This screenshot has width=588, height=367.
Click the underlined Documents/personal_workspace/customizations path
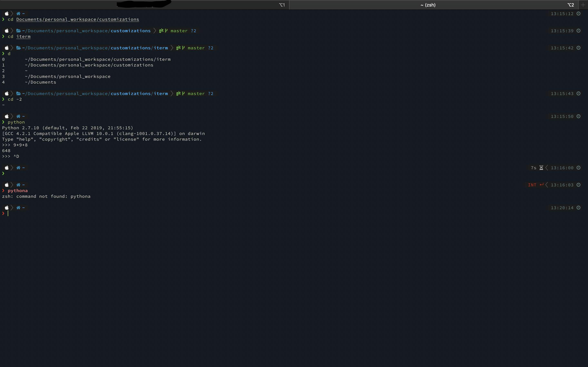[78, 19]
